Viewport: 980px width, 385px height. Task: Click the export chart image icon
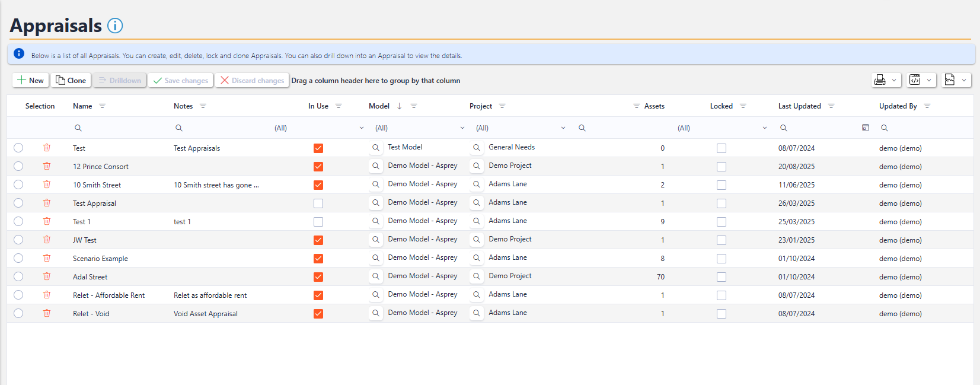(950, 80)
